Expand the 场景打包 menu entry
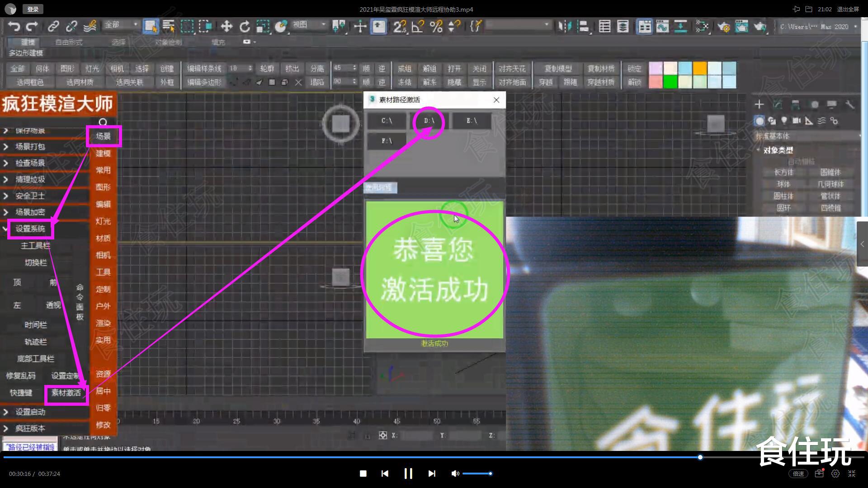868x488 pixels. tap(30, 147)
